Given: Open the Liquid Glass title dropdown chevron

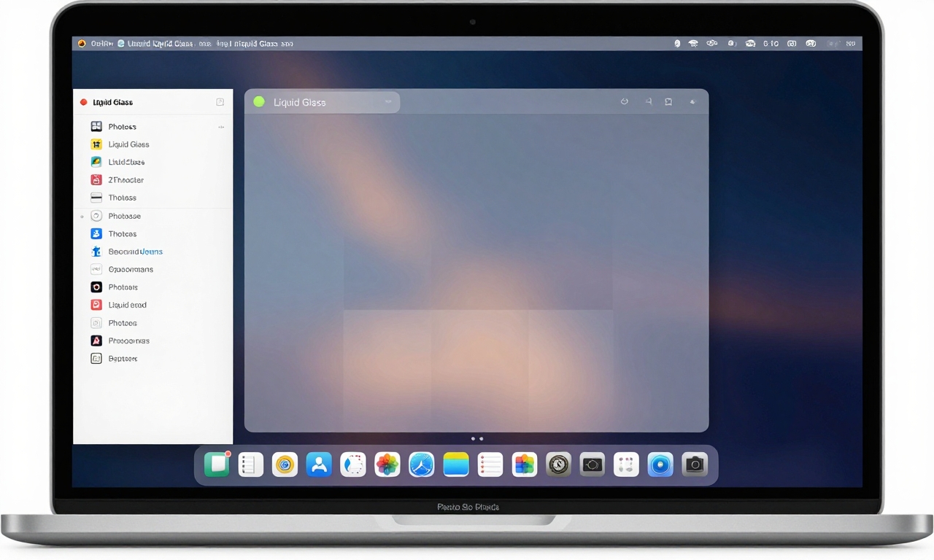Looking at the screenshot, I should 390,101.
